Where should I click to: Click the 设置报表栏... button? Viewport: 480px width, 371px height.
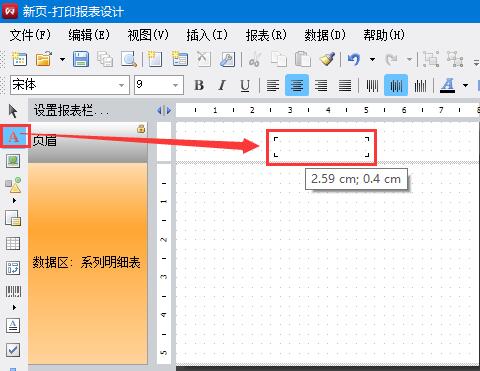tap(71, 110)
